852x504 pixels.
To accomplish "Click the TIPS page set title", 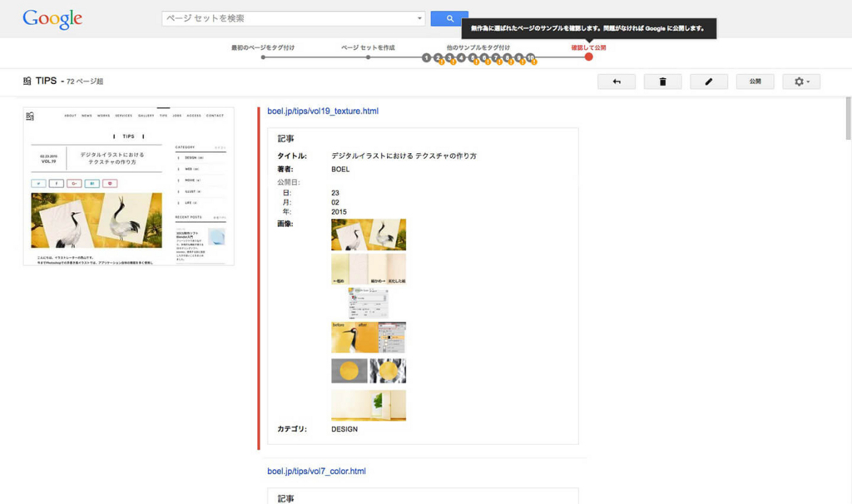I will point(47,81).
